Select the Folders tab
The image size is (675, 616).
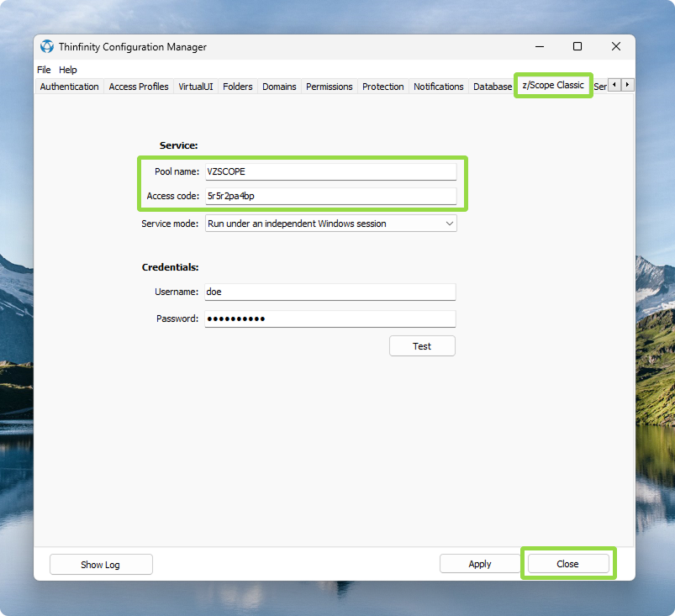tap(238, 87)
